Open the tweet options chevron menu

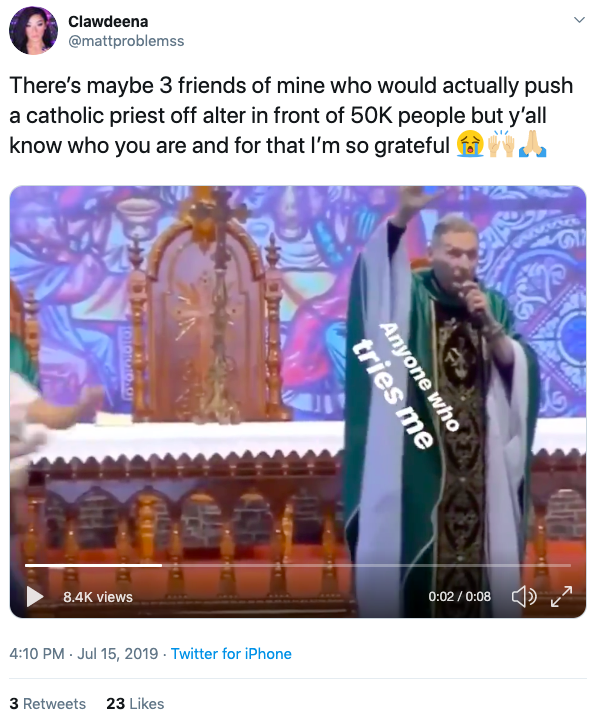580,20
